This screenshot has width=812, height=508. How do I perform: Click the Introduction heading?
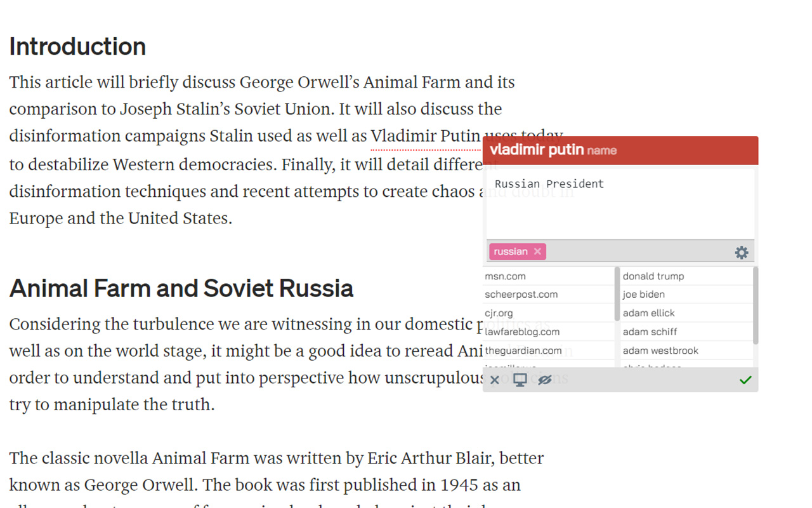pos(77,46)
